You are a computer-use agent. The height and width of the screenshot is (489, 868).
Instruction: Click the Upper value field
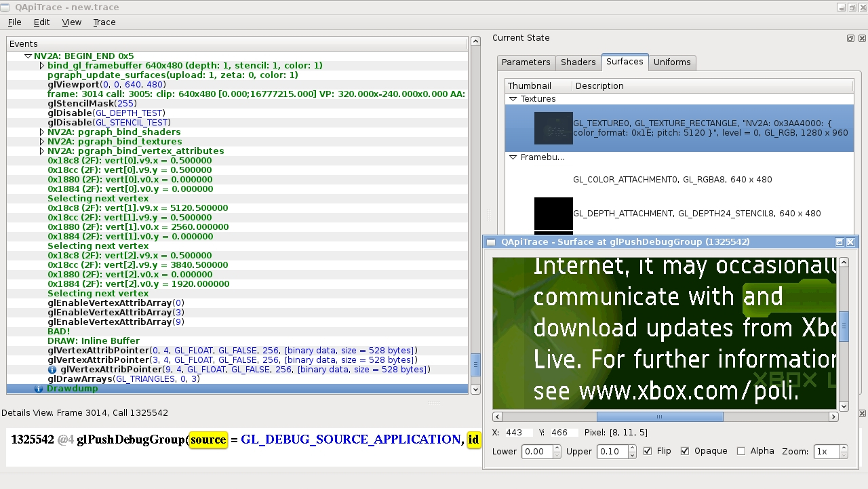point(612,452)
